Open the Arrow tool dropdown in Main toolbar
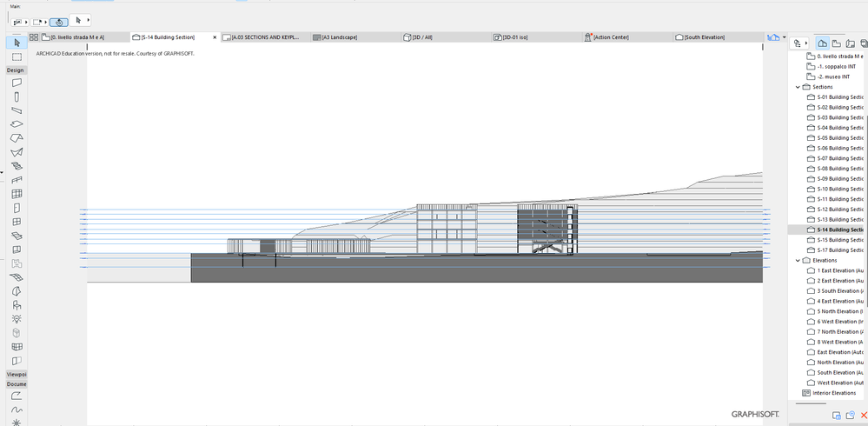The height and width of the screenshot is (426, 868). (x=88, y=21)
